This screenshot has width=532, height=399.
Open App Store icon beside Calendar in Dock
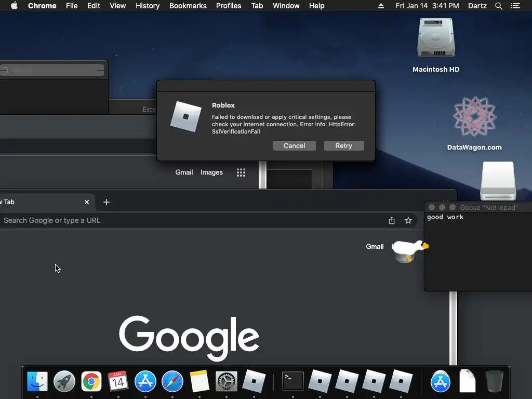145,381
